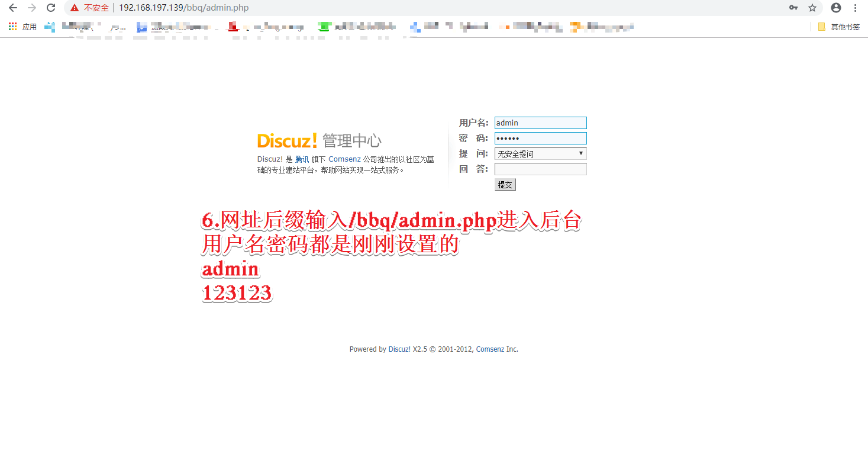Open the Comsenz link in the description
The height and width of the screenshot is (450, 868).
click(344, 159)
